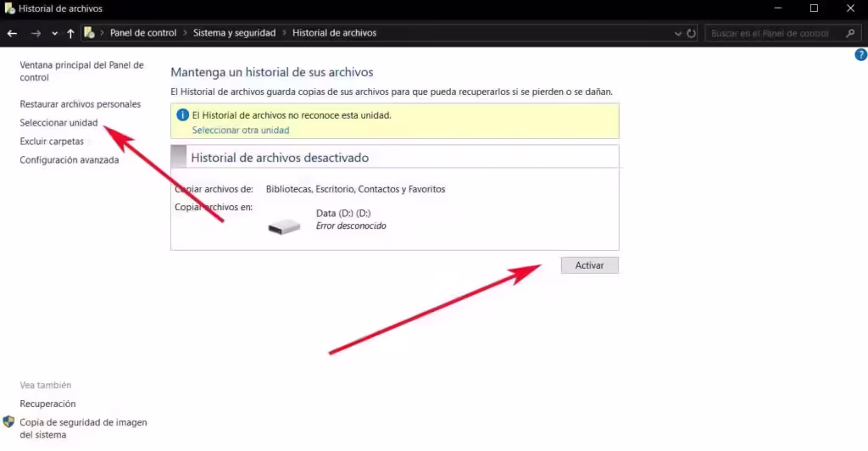Minimize the Historial de archivos window

coord(778,8)
